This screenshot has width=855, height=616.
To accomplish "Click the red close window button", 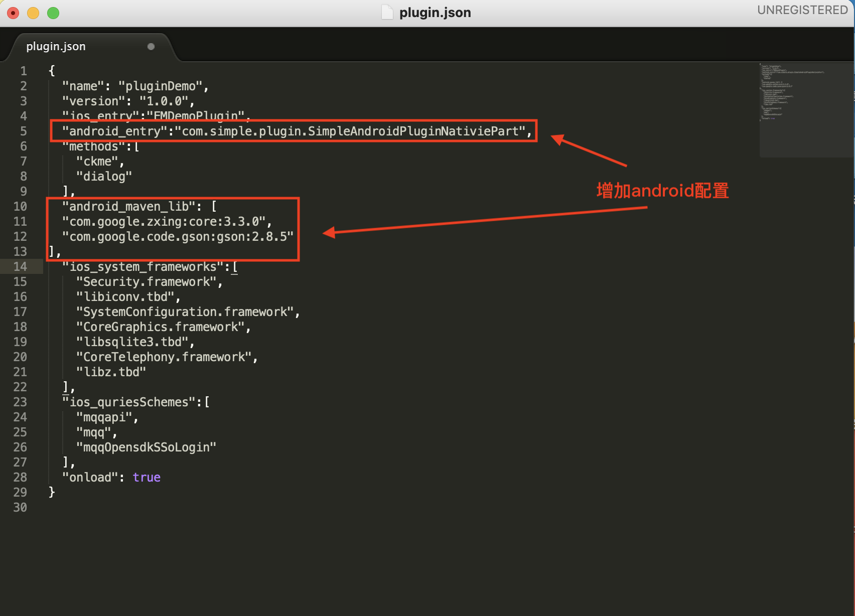I will tap(13, 13).
